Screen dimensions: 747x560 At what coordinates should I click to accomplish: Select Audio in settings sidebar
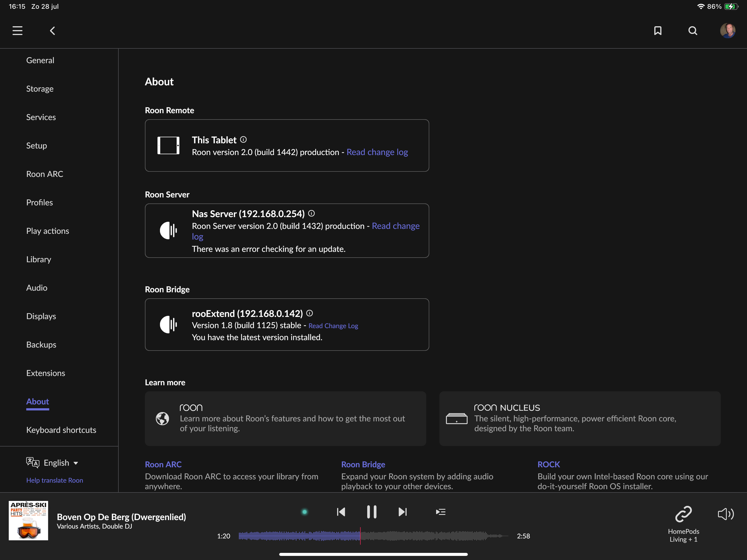pos(37,288)
